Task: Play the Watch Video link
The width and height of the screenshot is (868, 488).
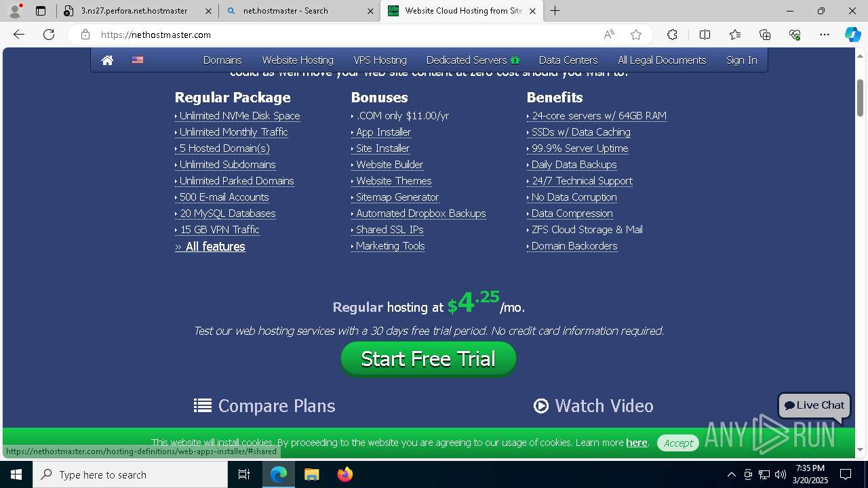Action: click(593, 405)
